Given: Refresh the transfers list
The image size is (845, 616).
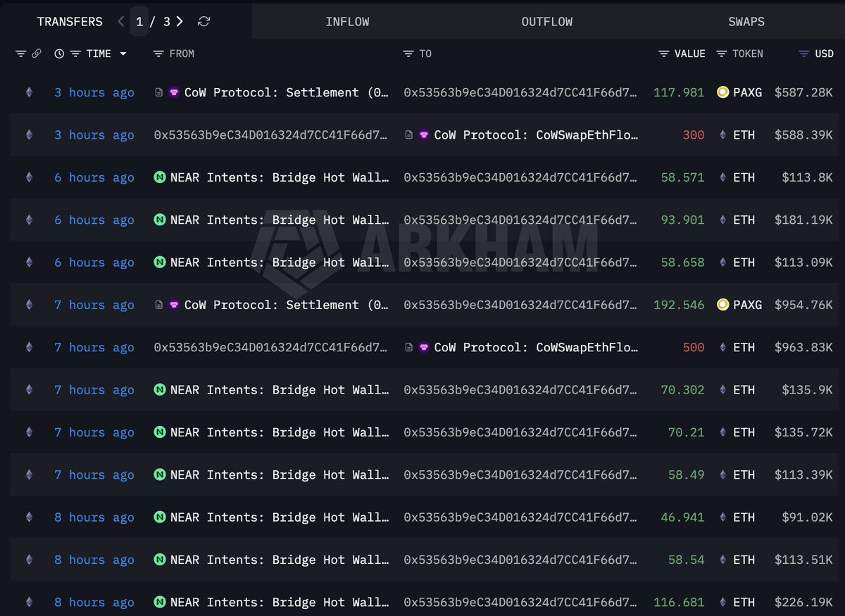Looking at the screenshot, I should pyautogui.click(x=204, y=22).
